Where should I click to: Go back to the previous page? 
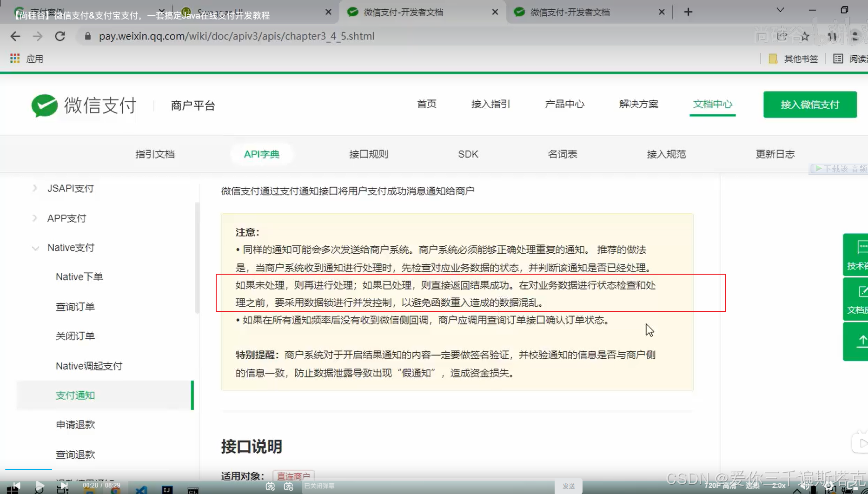[15, 36]
